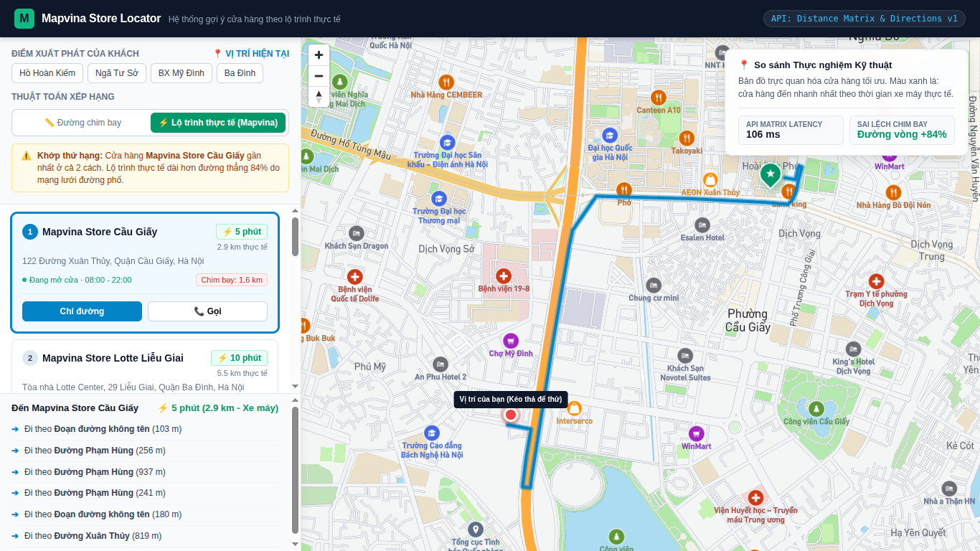Click the store list scrollbar down arrow
The width and height of the screenshot is (980, 551).
click(x=295, y=387)
